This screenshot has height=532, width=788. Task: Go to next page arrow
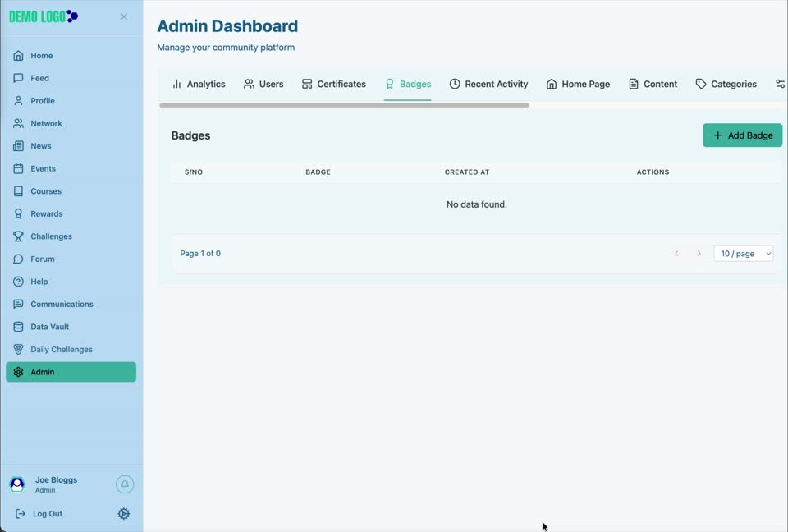[x=699, y=254]
